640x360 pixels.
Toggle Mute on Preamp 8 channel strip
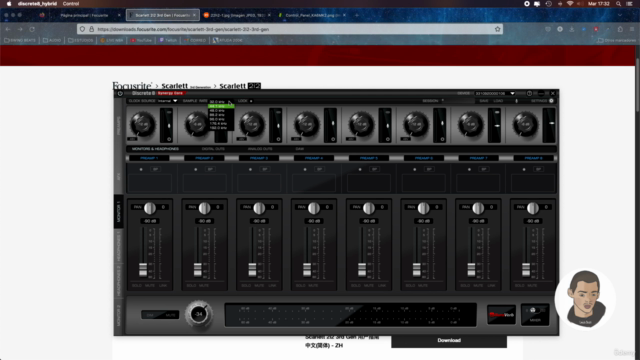pos(532,285)
